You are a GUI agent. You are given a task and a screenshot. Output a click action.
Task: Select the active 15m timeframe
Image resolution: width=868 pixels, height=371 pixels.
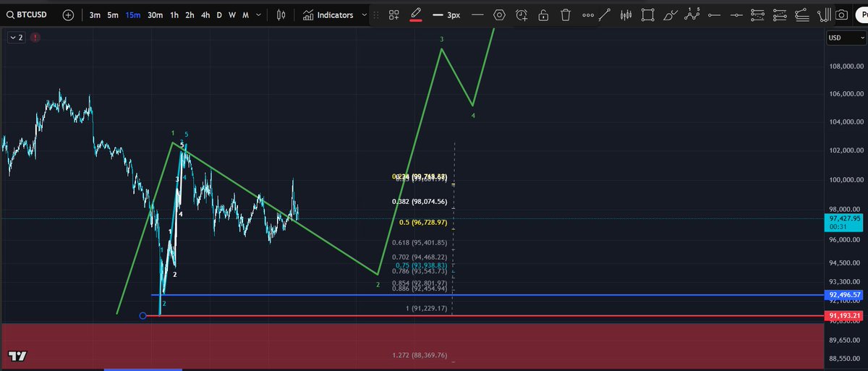coord(133,14)
